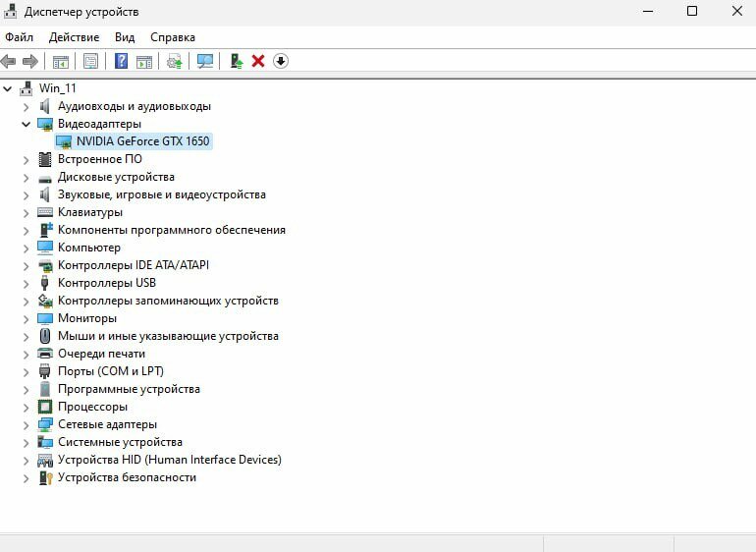
Task: Click the Properties toolbar icon
Action: (x=90, y=61)
